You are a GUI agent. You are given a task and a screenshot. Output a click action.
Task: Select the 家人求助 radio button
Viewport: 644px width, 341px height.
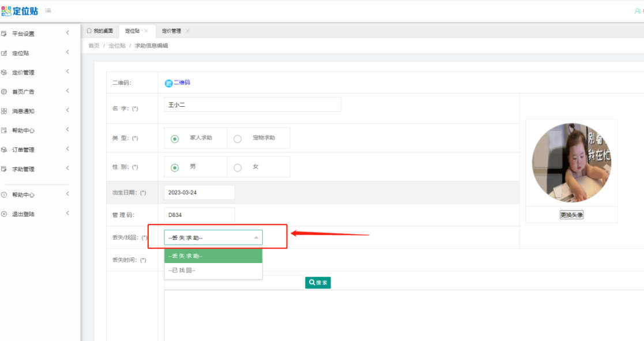click(175, 138)
